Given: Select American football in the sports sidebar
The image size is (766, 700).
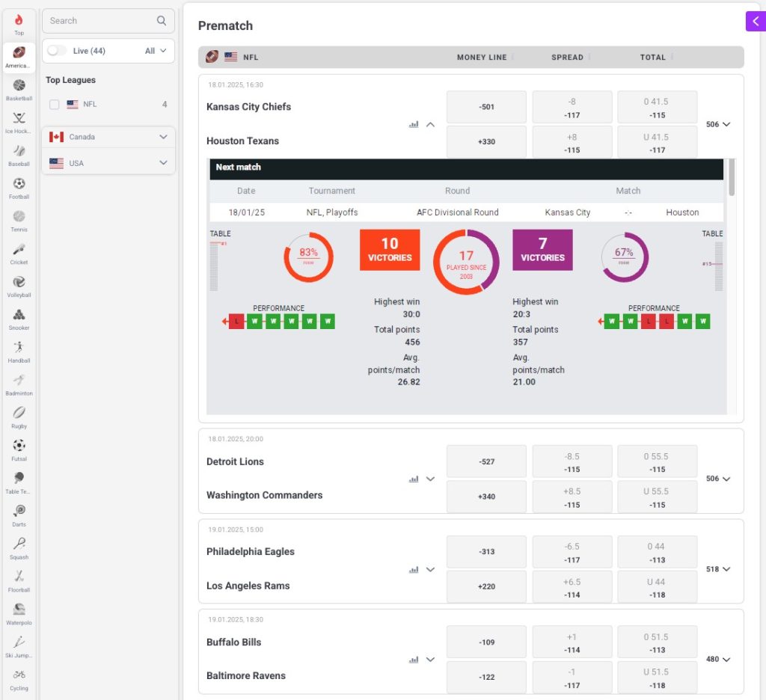Looking at the screenshot, I should 19,58.
